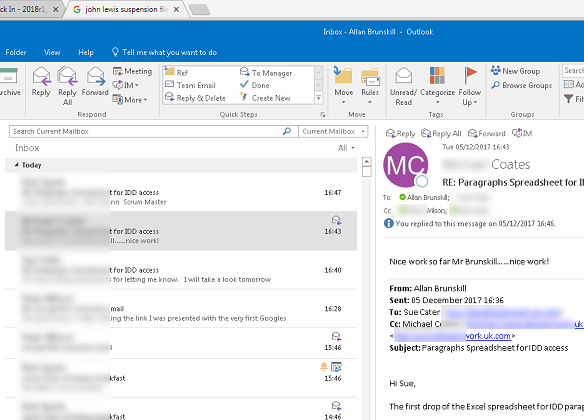Open the Folder ribbon tab

[x=16, y=52]
